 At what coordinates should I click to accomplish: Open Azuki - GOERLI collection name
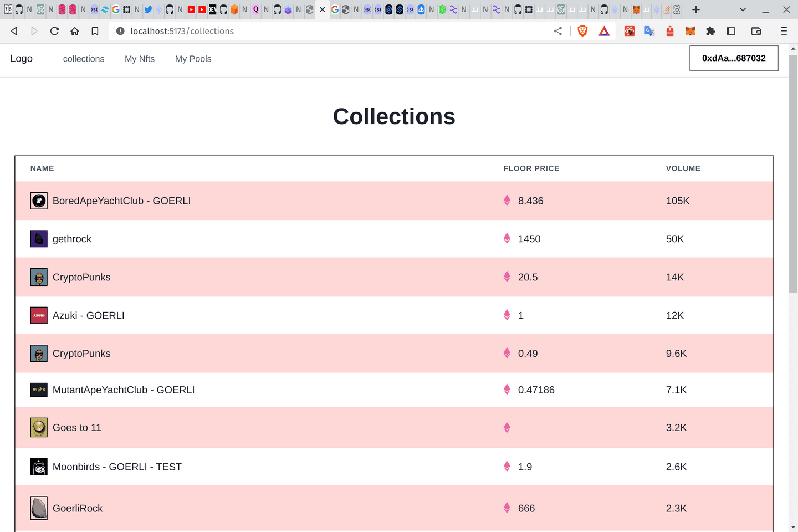click(89, 315)
